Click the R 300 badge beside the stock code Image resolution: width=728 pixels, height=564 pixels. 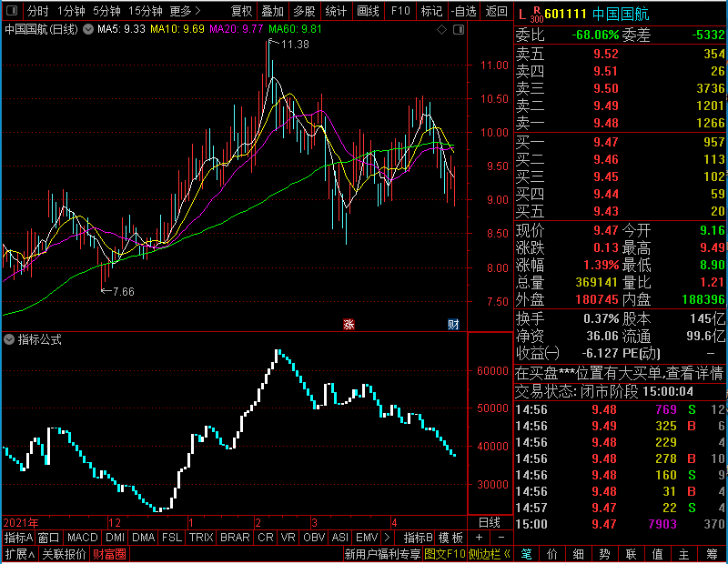pyautogui.click(x=537, y=15)
